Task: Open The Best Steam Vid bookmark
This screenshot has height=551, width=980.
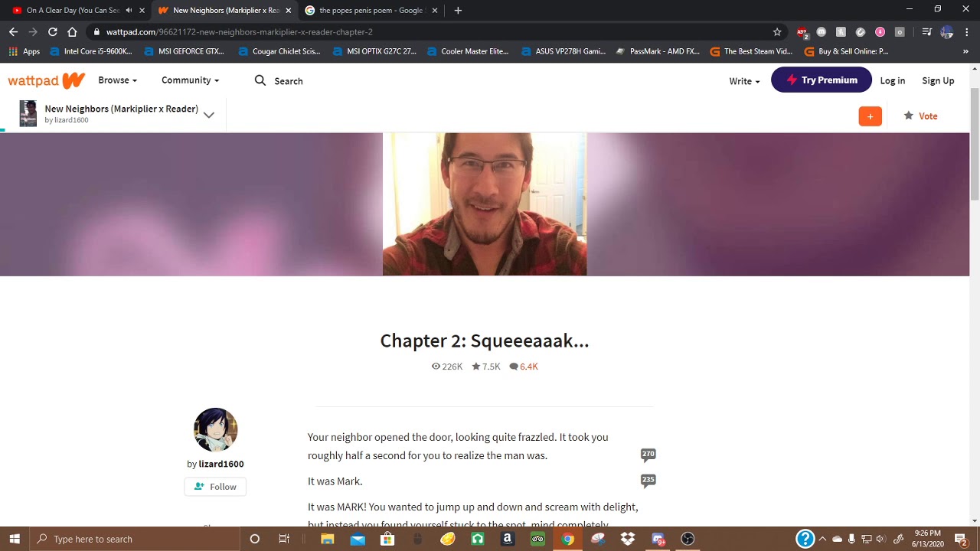Action: [x=752, y=51]
